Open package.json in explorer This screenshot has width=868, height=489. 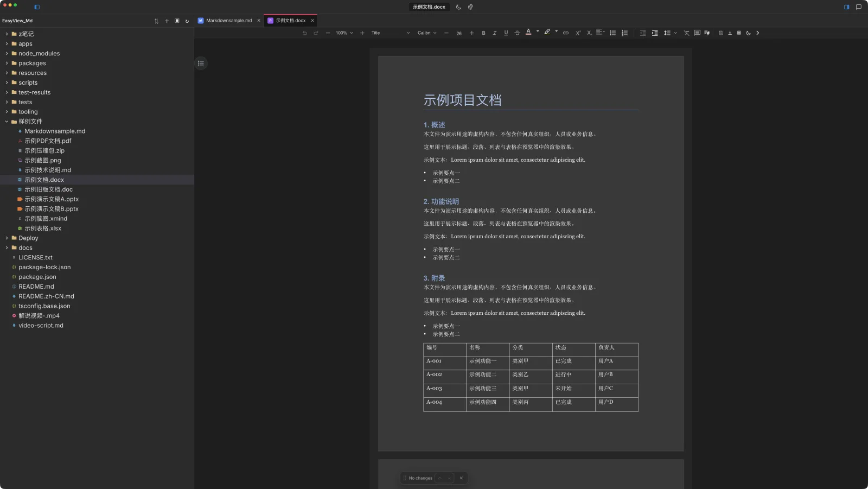[97, 277]
